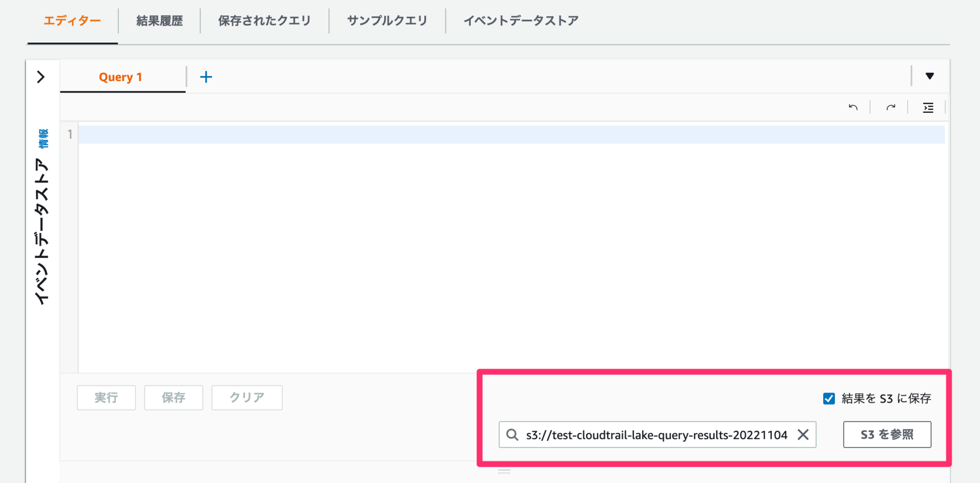The image size is (980, 483).
Task: Open the dropdown arrow at the top right
Action: (x=930, y=76)
